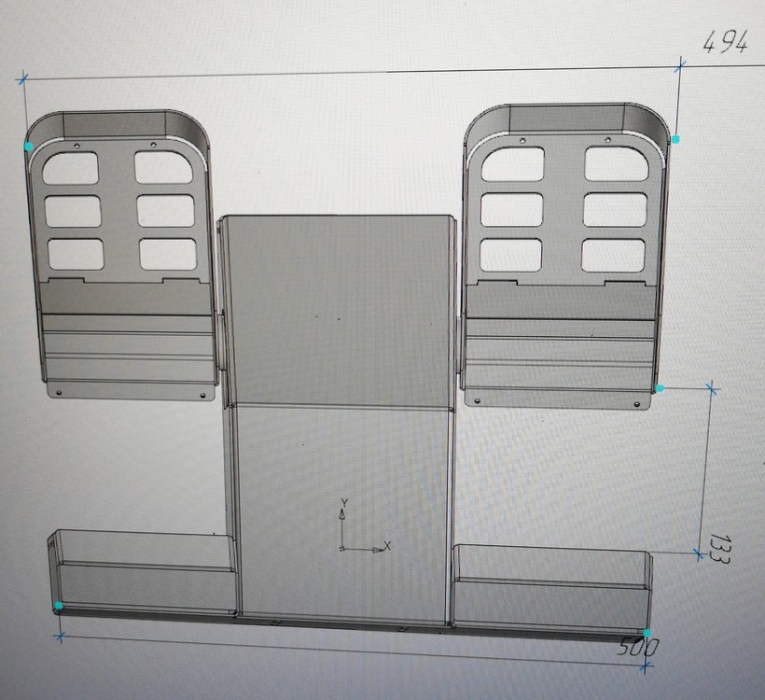Click the cyan point on the right pedal top
765x700 pixels.
tap(675, 140)
